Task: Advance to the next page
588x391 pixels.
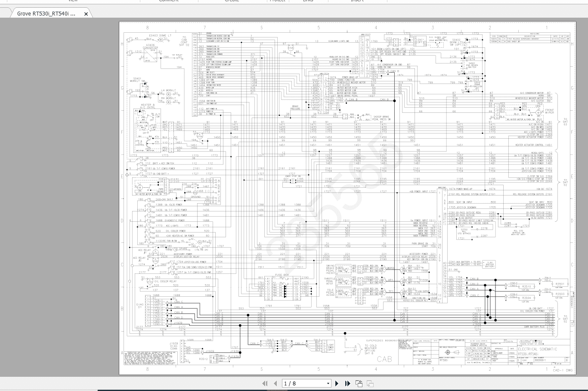Action: tap(337, 383)
